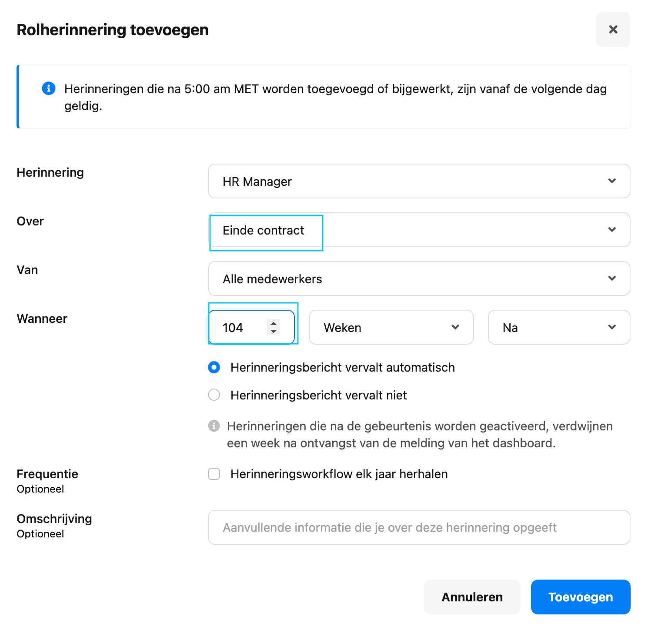This screenshot has height=644, width=648.
Task: Expand the Herinnering HR Manager dropdown
Action: coord(419,181)
